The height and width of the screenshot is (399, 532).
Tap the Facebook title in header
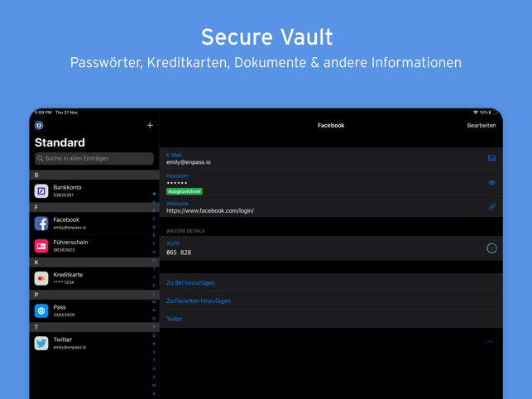[331, 125]
